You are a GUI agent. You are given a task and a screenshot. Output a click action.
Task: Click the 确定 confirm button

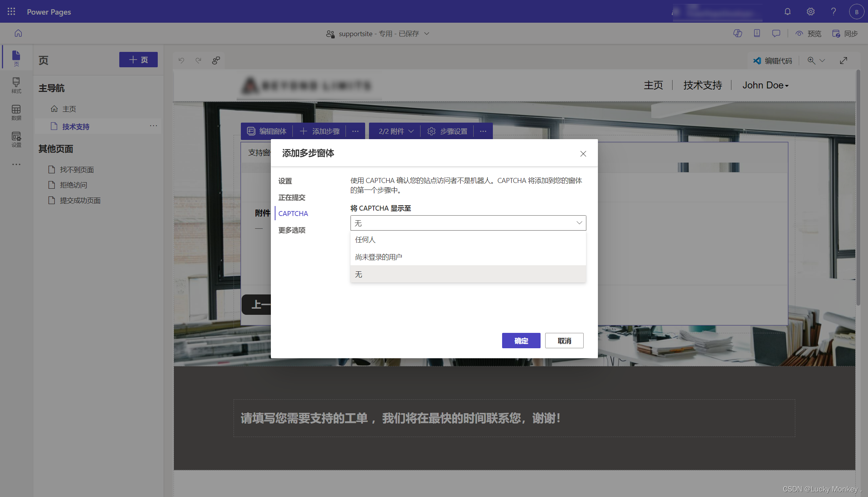click(x=521, y=341)
